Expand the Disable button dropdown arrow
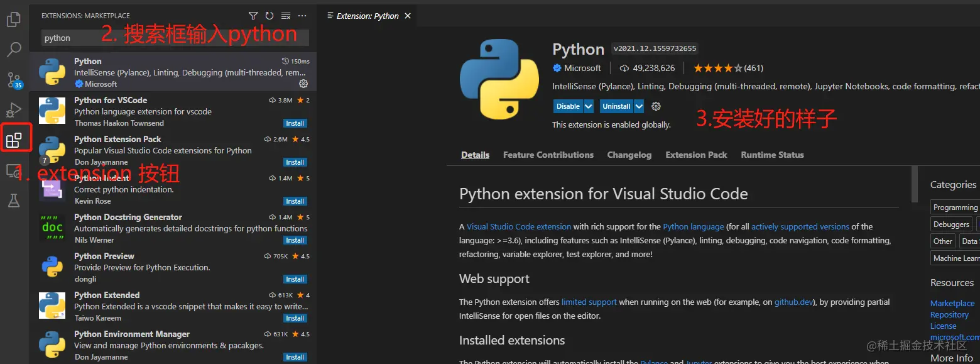The width and height of the screenshot is (980, 364). pos(589,106)
